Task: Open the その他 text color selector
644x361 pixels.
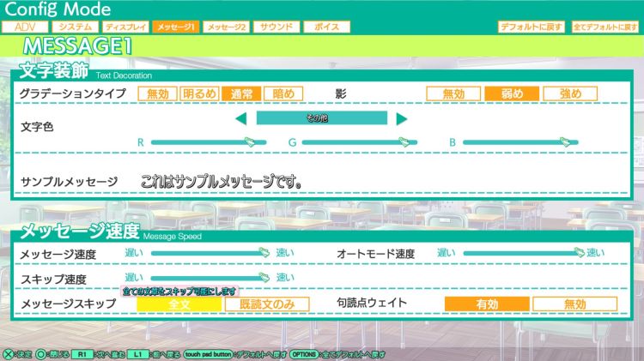Action: click(x=321, y=119)
